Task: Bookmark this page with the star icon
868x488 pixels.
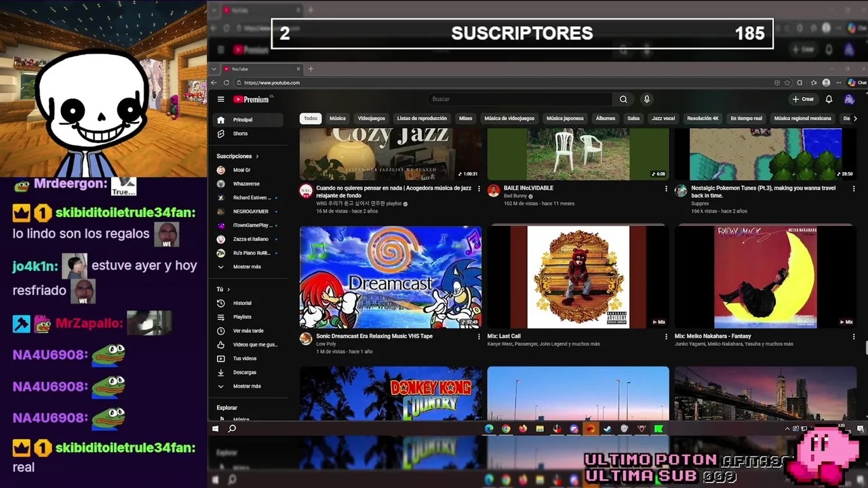Action: tap(787, 83)
